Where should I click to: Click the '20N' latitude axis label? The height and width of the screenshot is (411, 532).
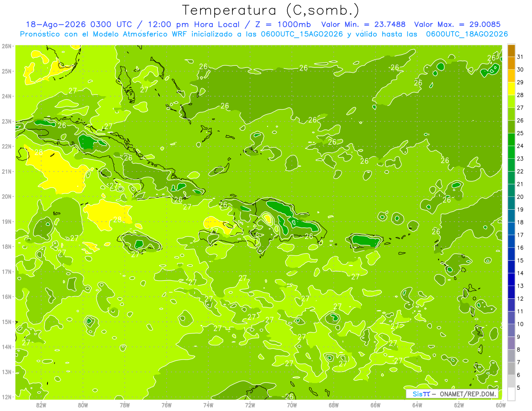tap(7, 196)
